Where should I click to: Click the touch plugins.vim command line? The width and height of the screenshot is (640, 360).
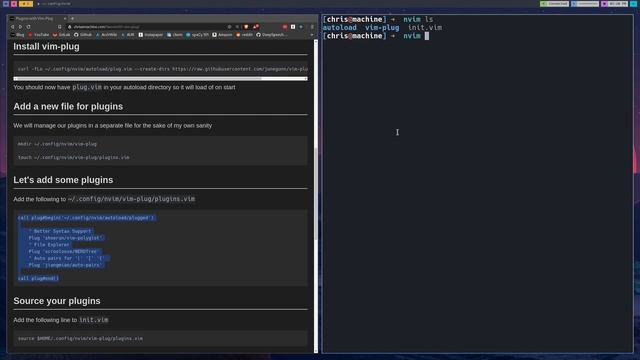pyautogui.click(x=73, y=158)
